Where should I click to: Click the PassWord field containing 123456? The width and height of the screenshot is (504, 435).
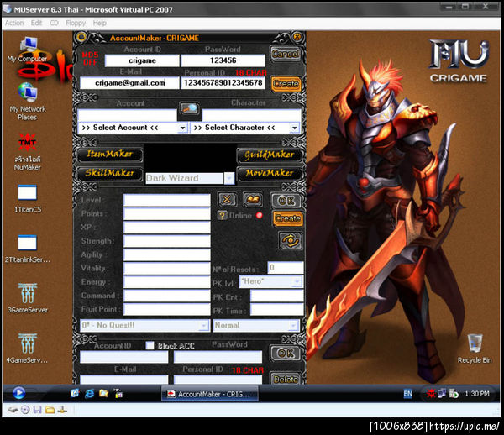pyautogui.click(x=223, y=60)
